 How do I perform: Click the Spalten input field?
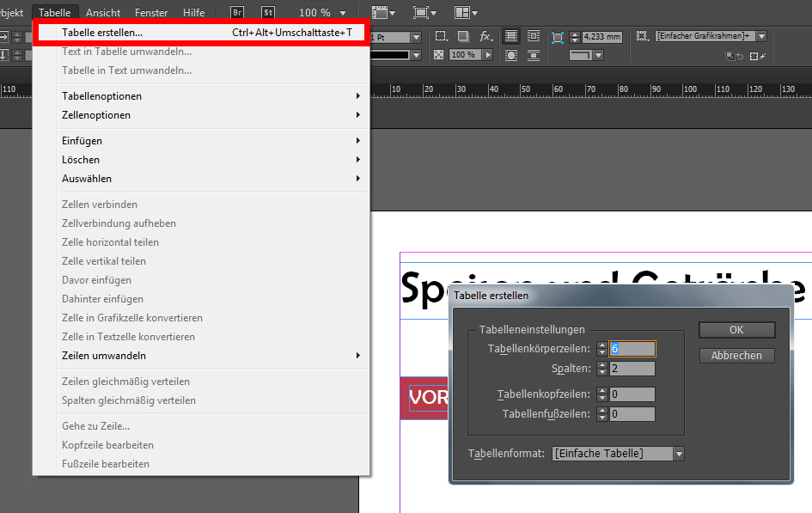(x=632, y=369)
